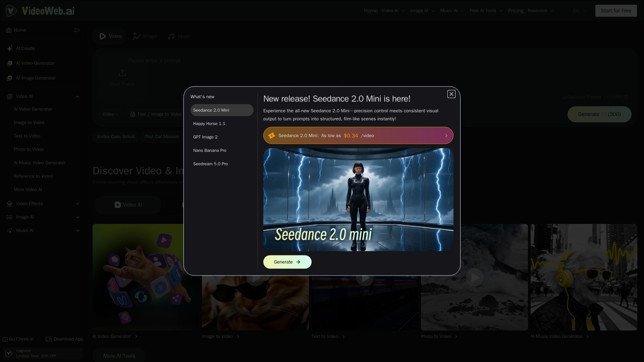Click sidebar AI Video Generator icon
This screenshot has height=362, width=644.
tap(9, 63)
